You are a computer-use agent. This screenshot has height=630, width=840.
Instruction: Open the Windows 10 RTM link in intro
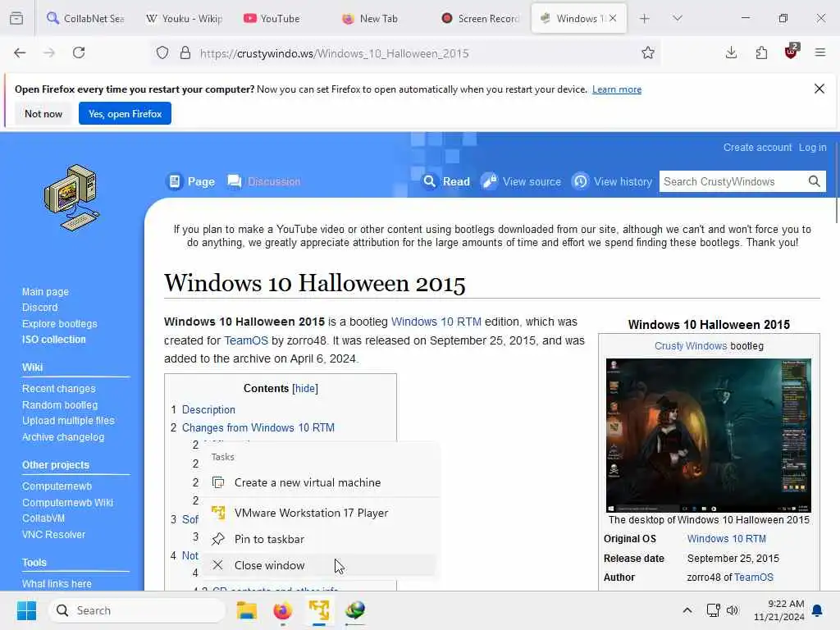click(x=436, y=322)
